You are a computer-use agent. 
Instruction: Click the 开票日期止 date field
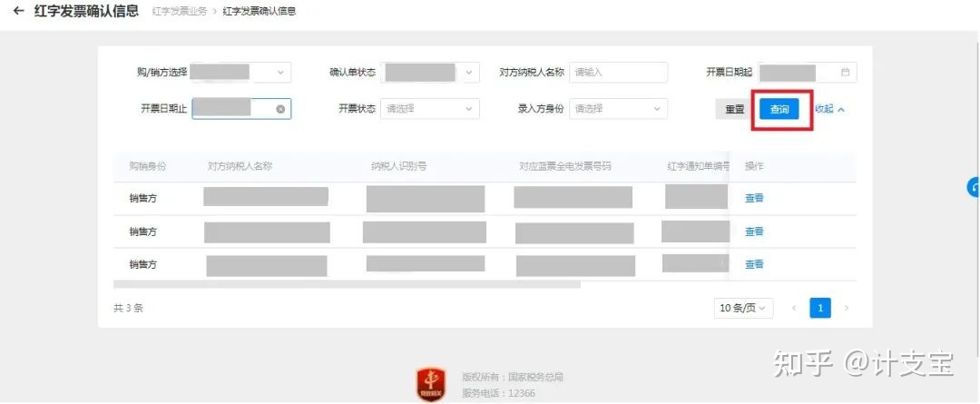click(241, 109)
